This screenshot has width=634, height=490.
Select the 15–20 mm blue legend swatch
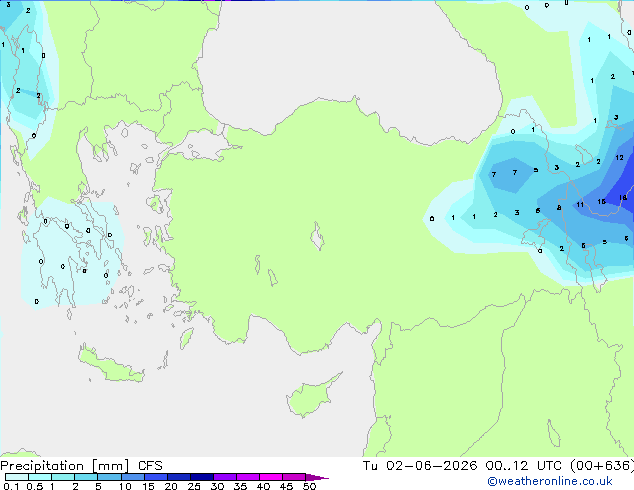click(x=155, y=477)
